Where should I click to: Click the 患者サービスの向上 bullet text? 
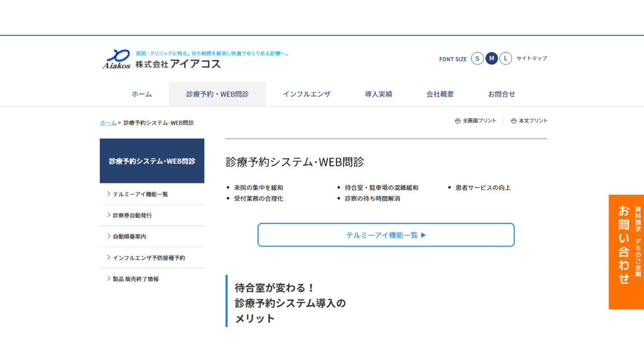483,188
